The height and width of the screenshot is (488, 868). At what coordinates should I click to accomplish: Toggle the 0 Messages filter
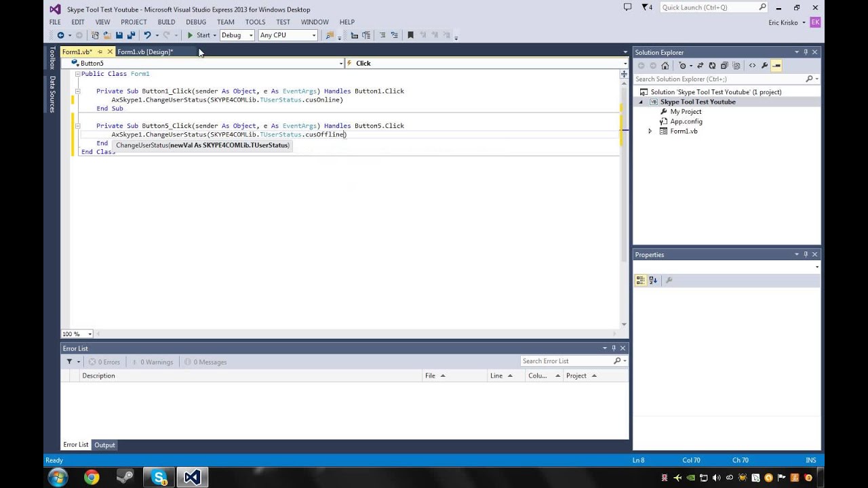[x=205, y=362]
